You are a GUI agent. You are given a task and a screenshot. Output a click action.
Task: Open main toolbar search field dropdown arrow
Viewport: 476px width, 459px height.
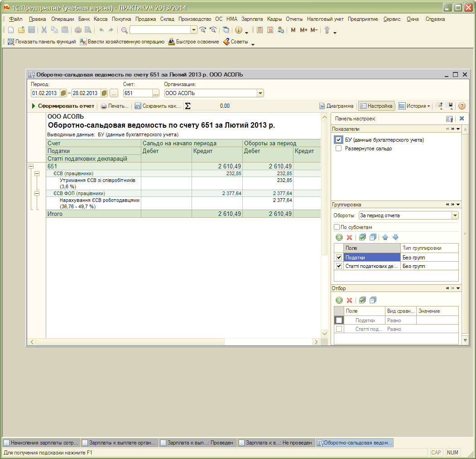point(194,30)
